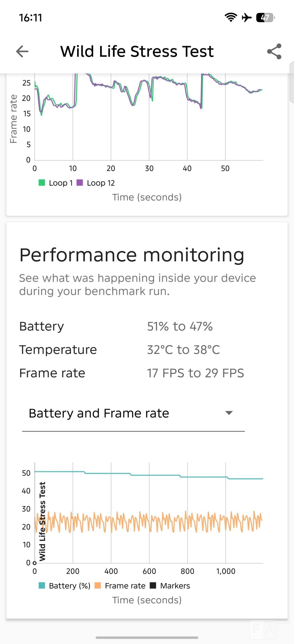Tap the status bar clock 16:11
The width and height of the screenshot is (294, 644).
click(30, 18)
